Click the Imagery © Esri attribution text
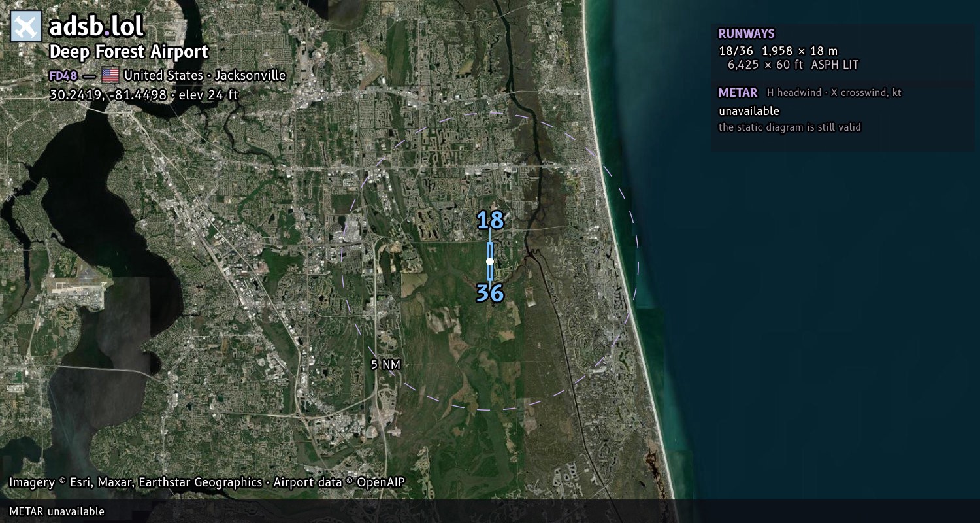The image size is (980, 523). [x=207, y=482]
